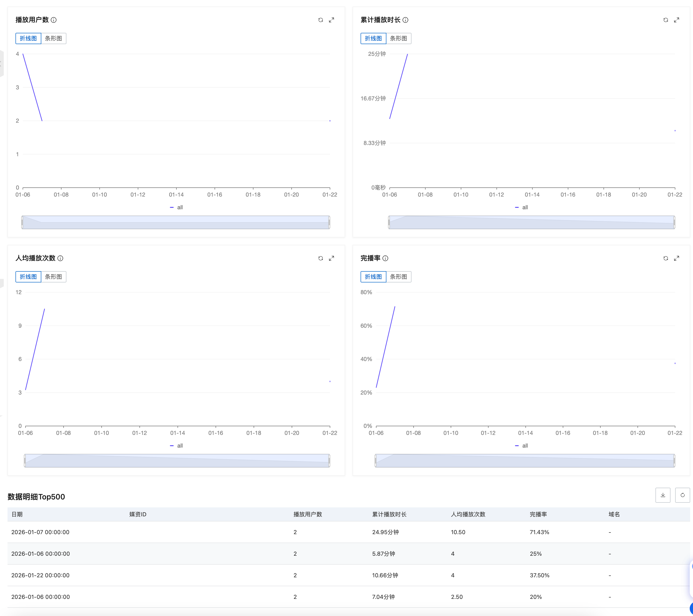The height and width of the screenshot is (616, 693).
Task: Refresh the 播放用户数 chart
Action: tap(320, 20)
